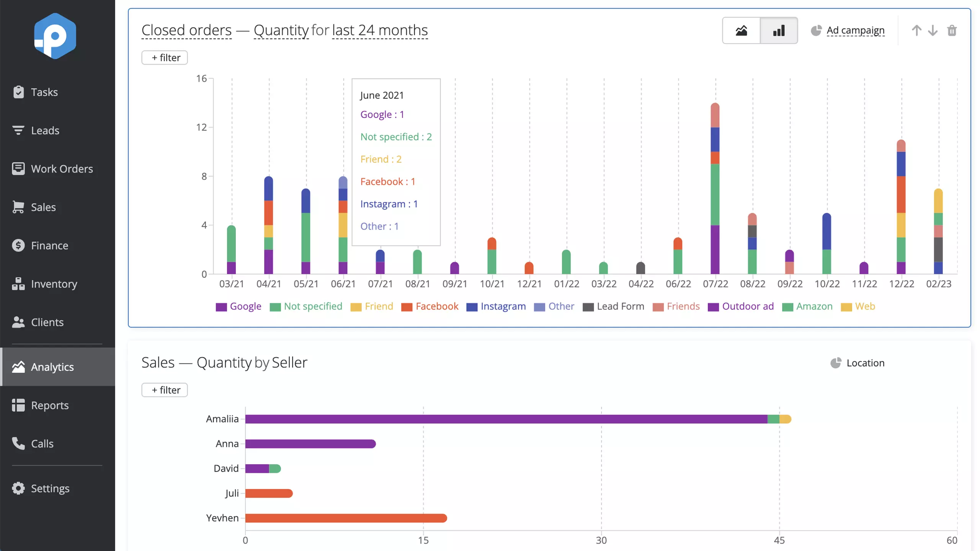980x551 pixels.
Task: Move Closed orders widget down
Action: tap(933, 30)
